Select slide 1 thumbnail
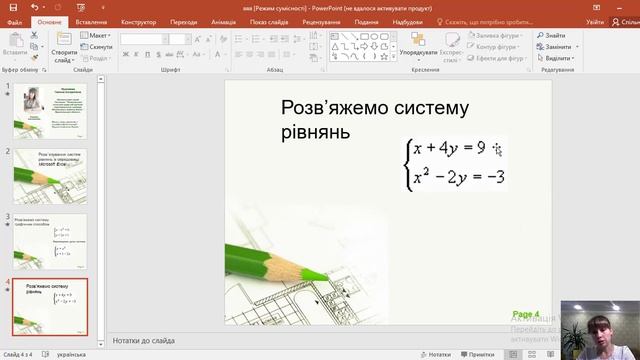Viewport: 640px width, 360px height. [x=50, y=111]
